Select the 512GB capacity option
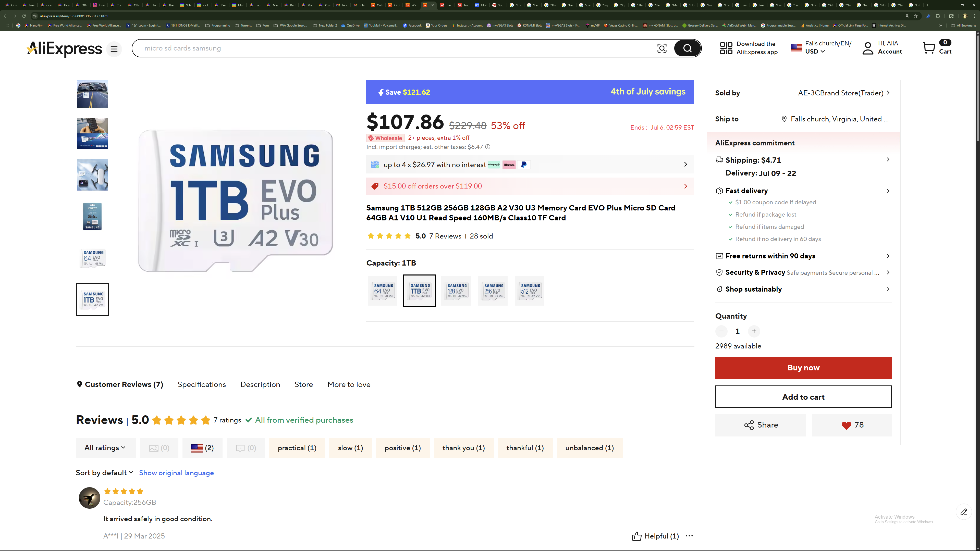Viewport: 980px width, 551px height. [529, 291]
